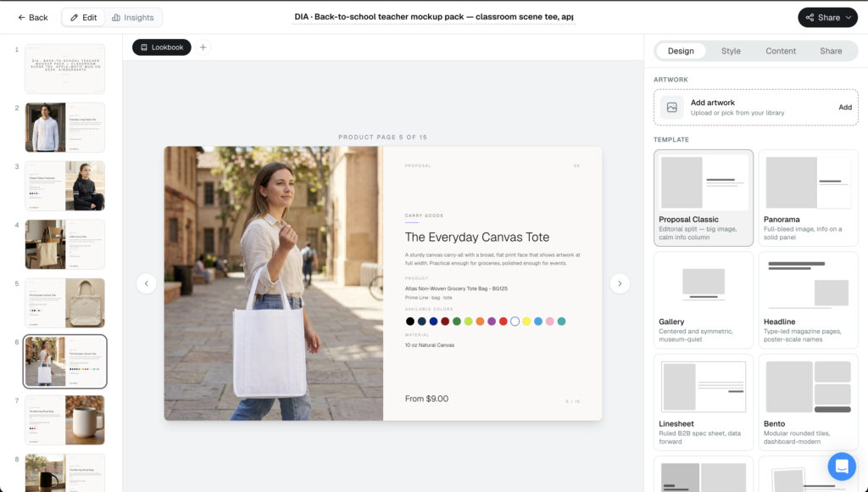Select slide 8 thumbnail
The width and height of the screenshot is (868, 492).
tap(64, 472)
